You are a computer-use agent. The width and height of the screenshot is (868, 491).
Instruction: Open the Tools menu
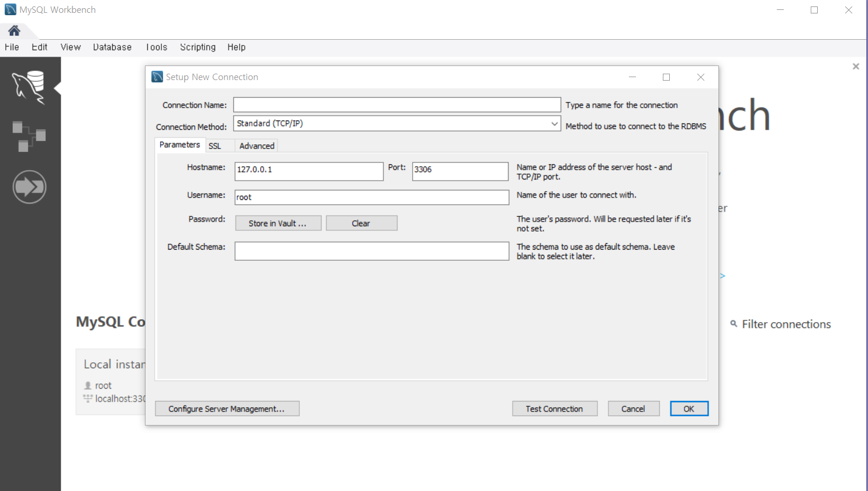156,47
